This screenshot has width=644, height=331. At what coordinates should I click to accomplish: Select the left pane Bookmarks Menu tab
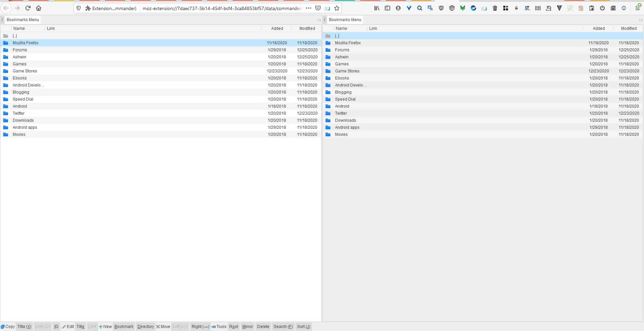pos(22,19)
